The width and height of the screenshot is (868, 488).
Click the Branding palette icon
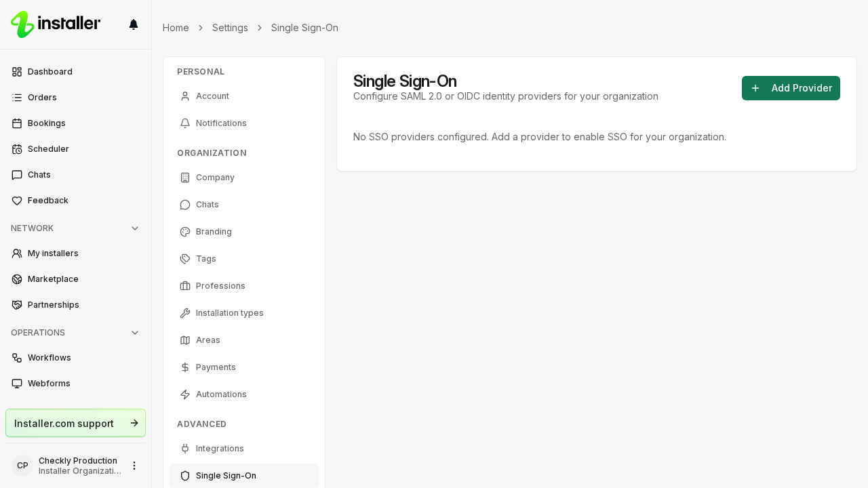tap(185, 232)
